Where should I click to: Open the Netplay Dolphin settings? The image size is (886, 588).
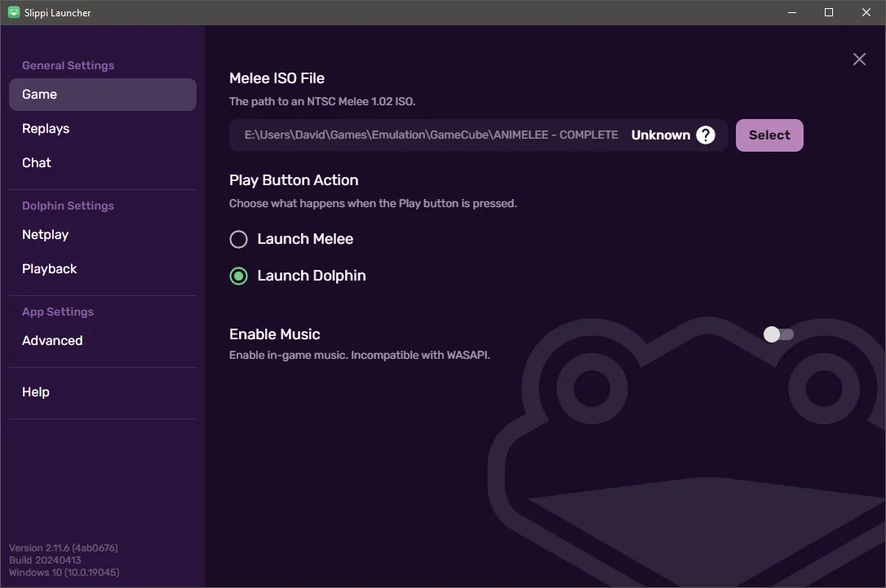point(46,234)
